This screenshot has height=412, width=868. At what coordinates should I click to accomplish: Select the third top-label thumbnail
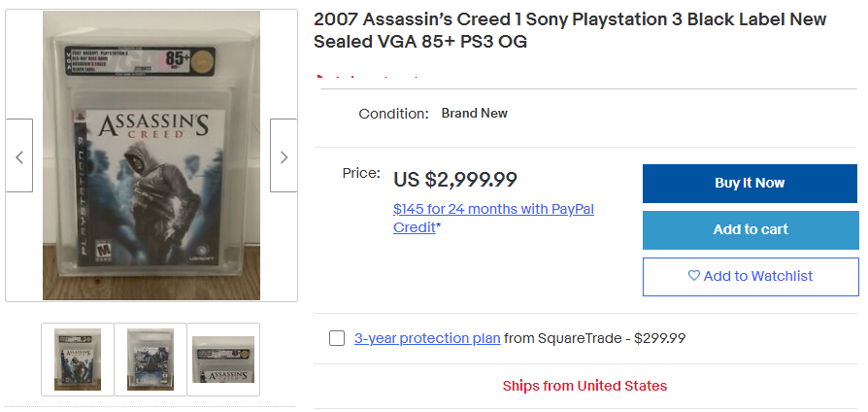coord(223,360)
